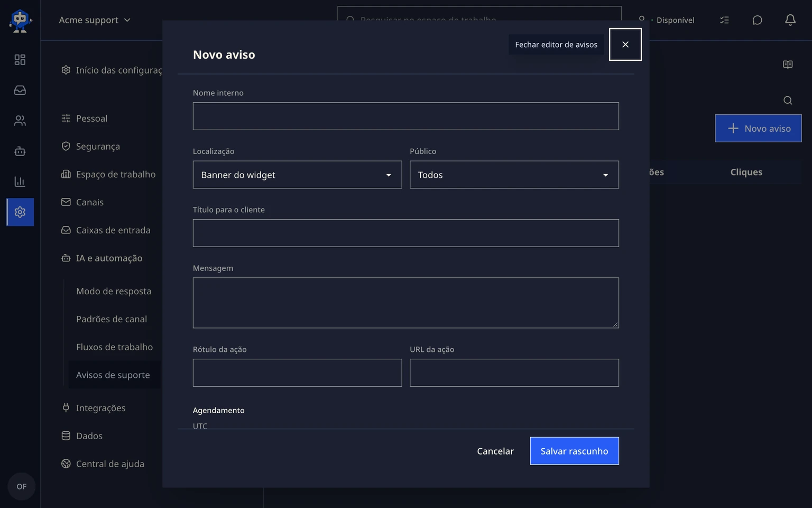Open the Localização dropdown showing Banner do widget
This screenshot has width=812, height=508.
click(x=297, y=175)
